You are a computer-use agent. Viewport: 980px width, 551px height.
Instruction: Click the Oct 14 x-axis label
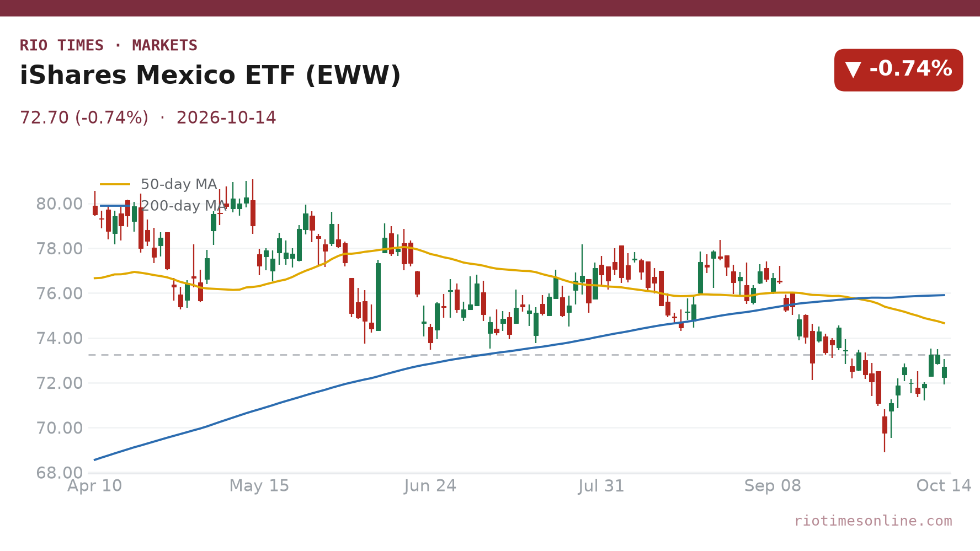[944, 486]
